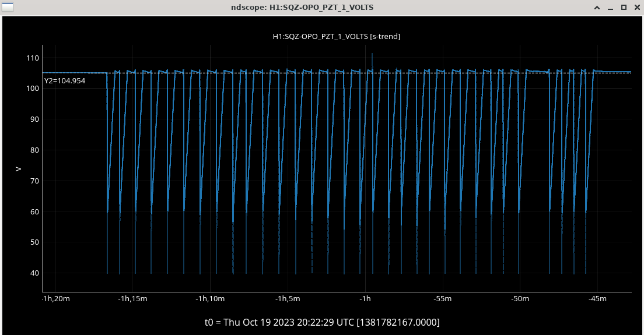Image resolution: width=644 pixels, height=335 pixels.
Task: Click the -50m time axis tick label
Action: click(520, 299)
